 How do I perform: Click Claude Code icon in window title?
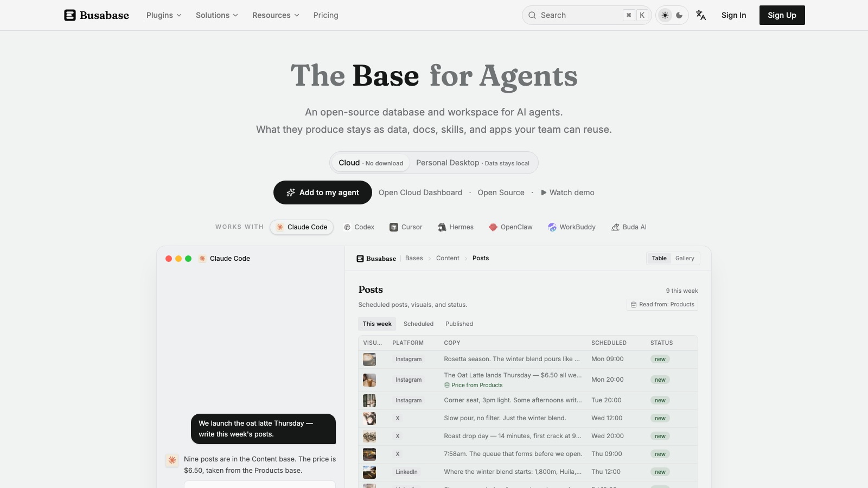pos(202,259)
